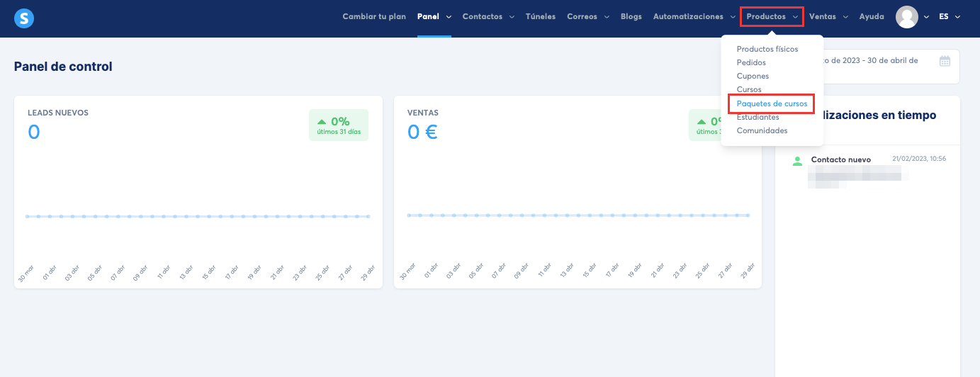
Task: Open the Automatizaciones dropdown
Action: [x=694, y=17]
